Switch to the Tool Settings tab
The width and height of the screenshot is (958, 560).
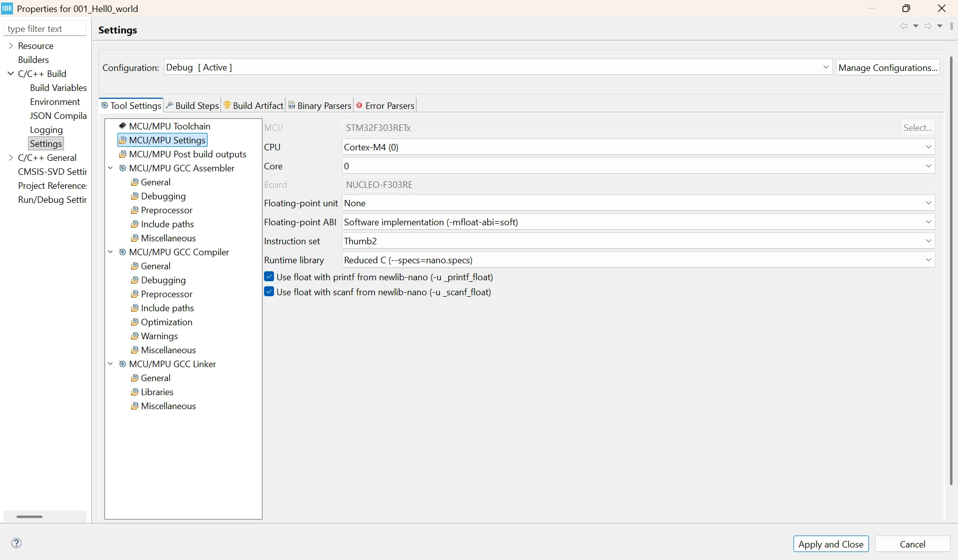pyautogui.click(x=131, y=105)
